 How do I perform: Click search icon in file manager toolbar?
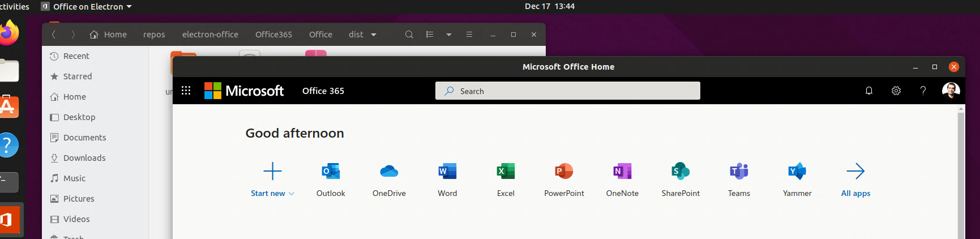(409, 35)
